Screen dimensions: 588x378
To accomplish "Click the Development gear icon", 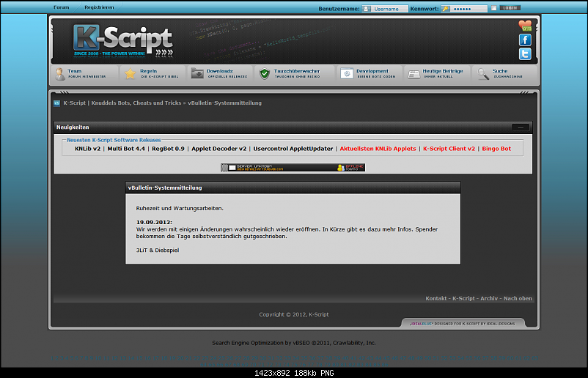I will point(347,73).
